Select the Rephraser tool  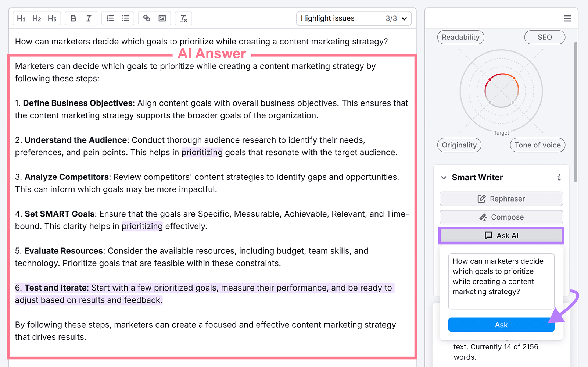click(x=501, y=199)
